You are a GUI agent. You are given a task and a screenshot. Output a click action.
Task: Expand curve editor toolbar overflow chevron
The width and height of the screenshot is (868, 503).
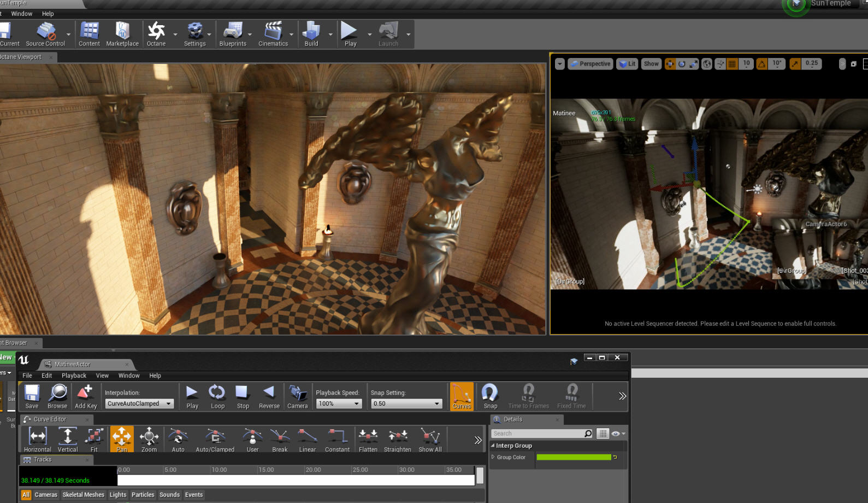coord(478,440)
